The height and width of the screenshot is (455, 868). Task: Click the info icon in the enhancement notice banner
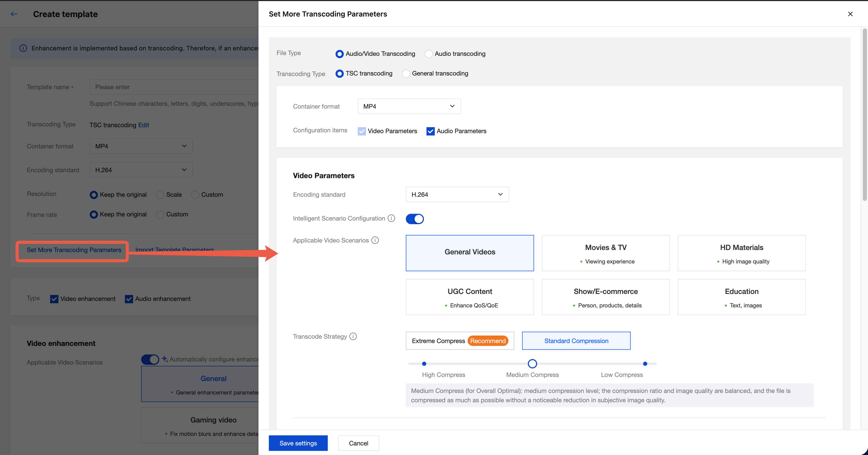[23, 48]
